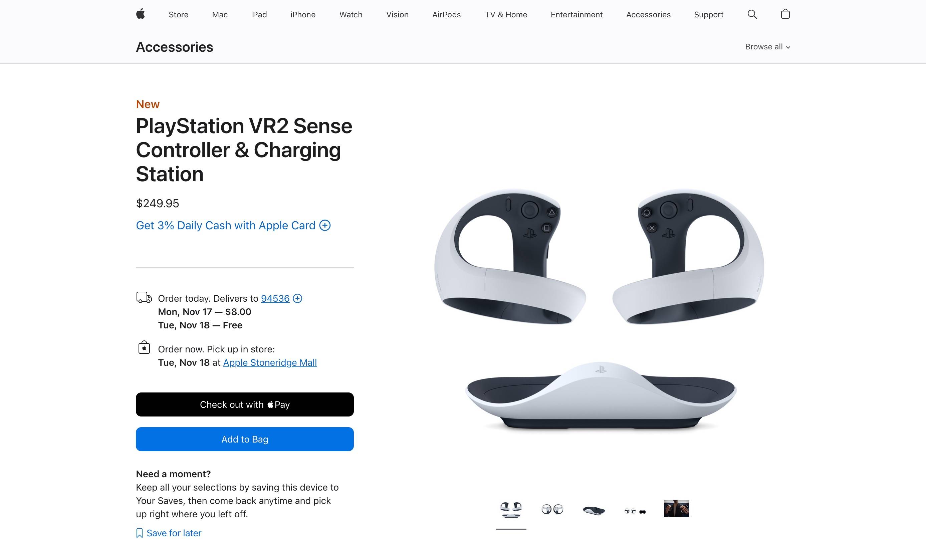Viewport: 926px width, 560px height.
Task: Open the Mac menu item
Action: click(220, 15)
